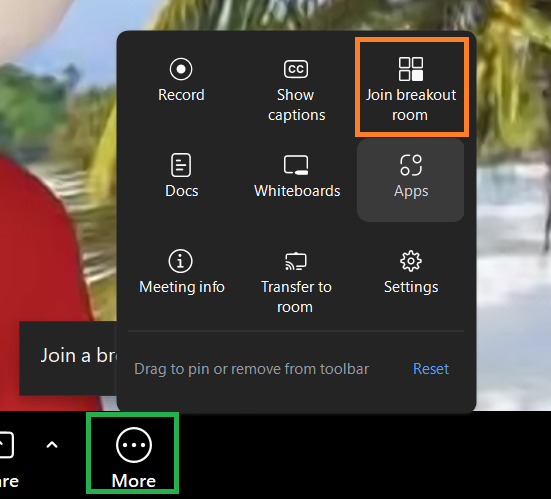
Task: Open the Docs option
Action: pos(181,175)
